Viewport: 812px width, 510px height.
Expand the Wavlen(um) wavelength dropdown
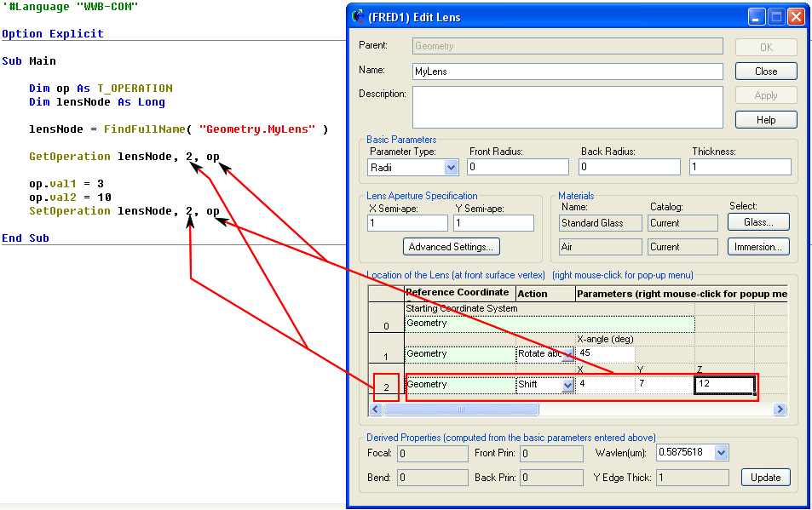point(721,452)
